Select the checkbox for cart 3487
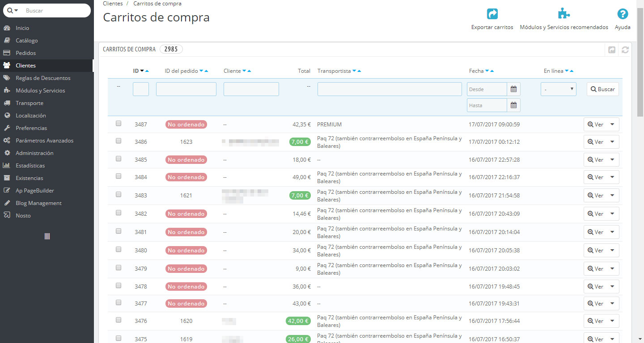 coord(119,124)
